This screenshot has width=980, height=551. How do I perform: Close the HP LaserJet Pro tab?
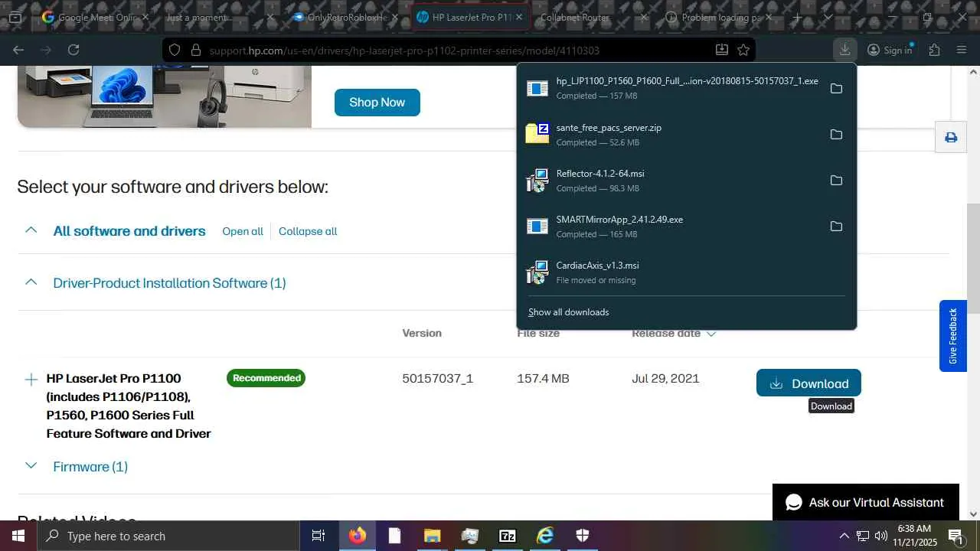pos(518,17)
